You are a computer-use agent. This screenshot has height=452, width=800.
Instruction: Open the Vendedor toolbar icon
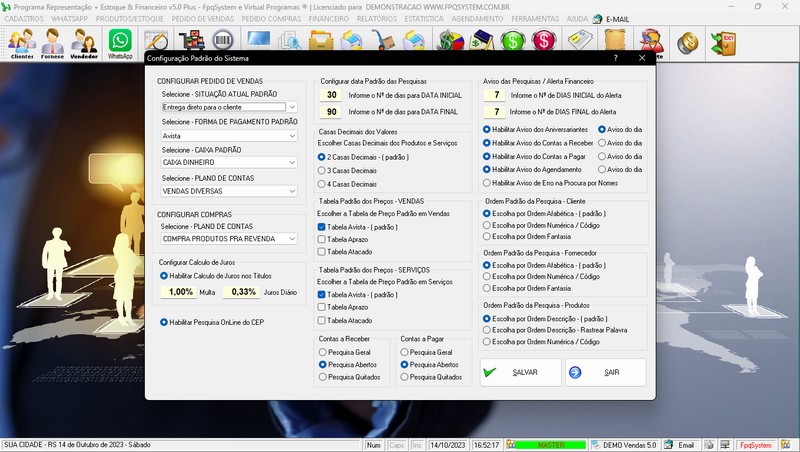point(84,43)
